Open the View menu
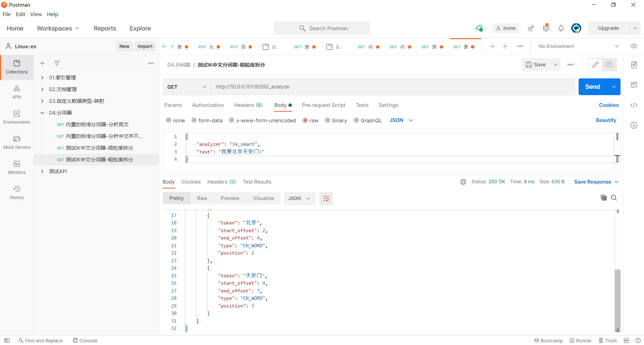Image resolution: width=644 pixels, height=345 pixels. tap(36, 14)
